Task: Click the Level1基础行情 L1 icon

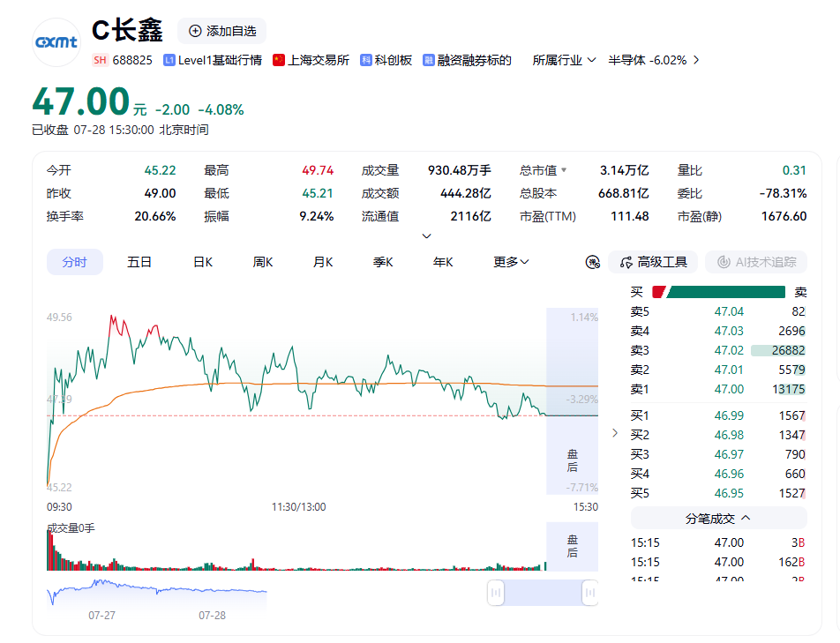Action: pyautogui.click(x=169, y=60)
